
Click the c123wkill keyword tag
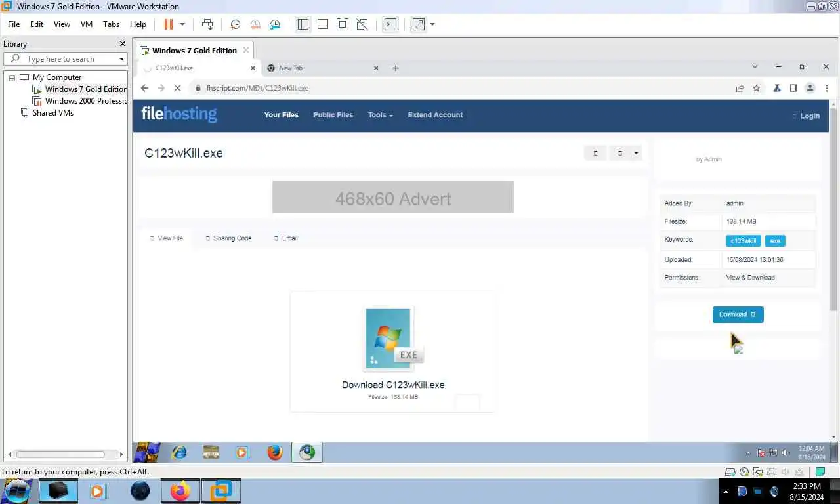tap(744, 241)
